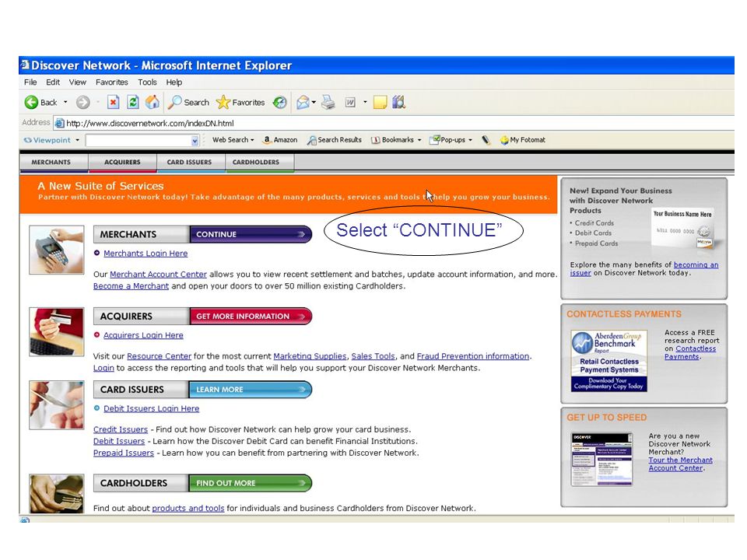This screenshot has height=560, width=747.
Task: Stop page loading with the red X icon
Action: [x=113, y=103]
